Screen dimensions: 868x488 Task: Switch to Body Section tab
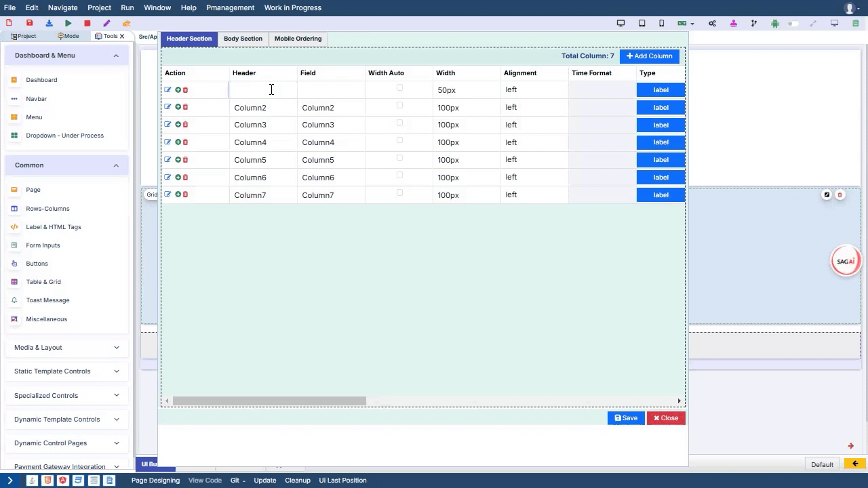243,39
